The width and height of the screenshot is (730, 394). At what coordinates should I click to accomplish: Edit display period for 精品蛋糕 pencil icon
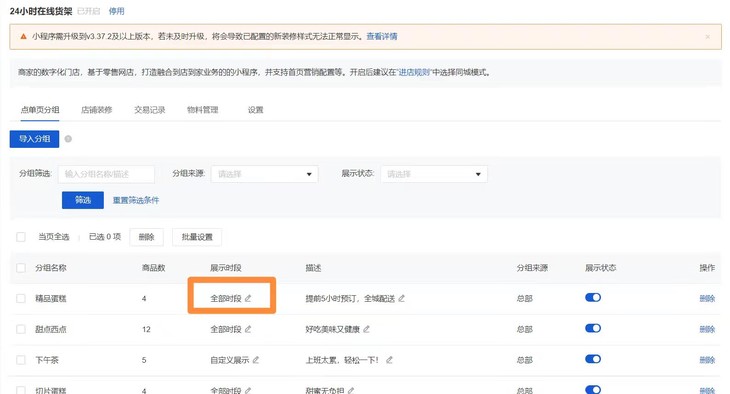(x=248, y=298)
